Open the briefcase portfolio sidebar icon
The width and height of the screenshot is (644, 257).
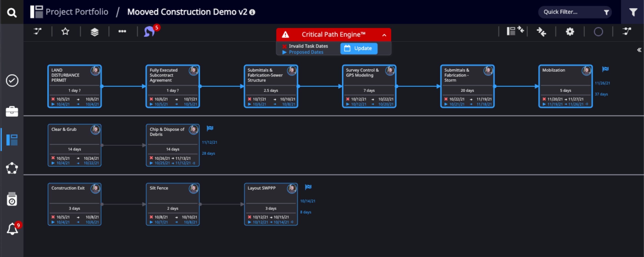(x=12, y=112)
